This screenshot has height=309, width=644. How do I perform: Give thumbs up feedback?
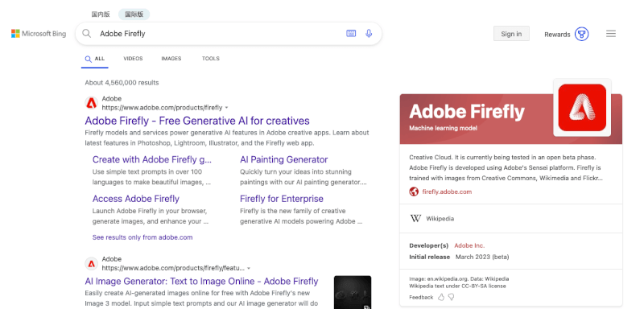point(441,297)
